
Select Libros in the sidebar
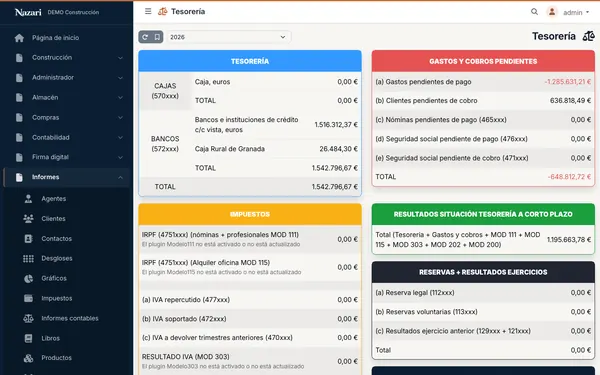[x=51, y=338]
